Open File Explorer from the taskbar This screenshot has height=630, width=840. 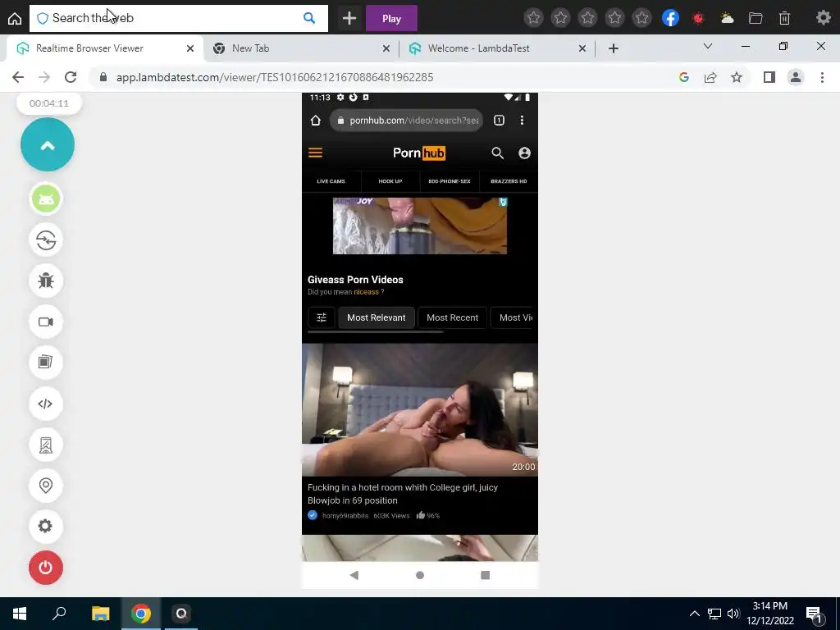pos(100,614)
